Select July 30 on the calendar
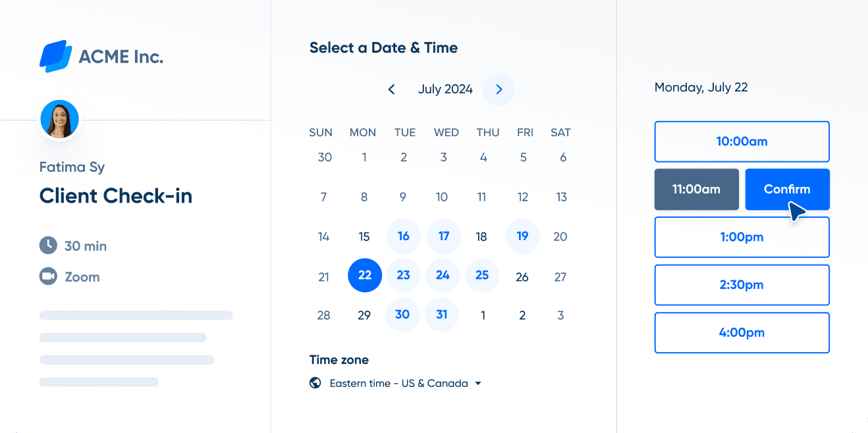 click(402, 315)
